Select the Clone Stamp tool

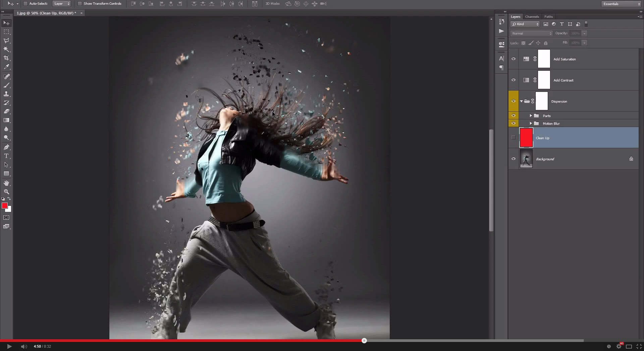pyautogui.click(x=6, y=94)
